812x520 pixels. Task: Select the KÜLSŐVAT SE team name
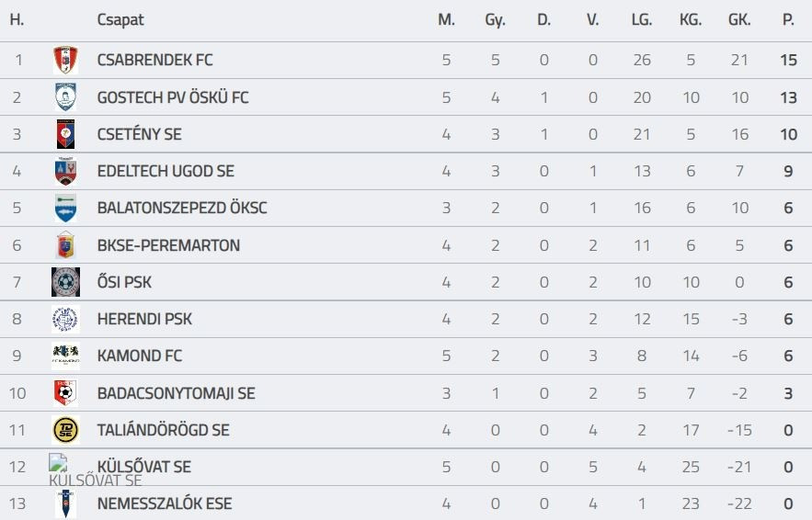click(x=144, y=467)
